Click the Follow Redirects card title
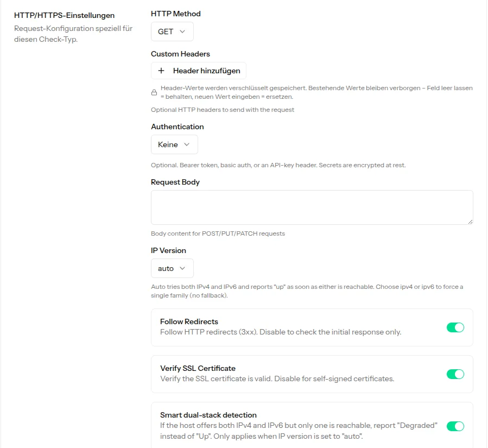The height and width of the screenshot is (448, 488). coord(189,321)
